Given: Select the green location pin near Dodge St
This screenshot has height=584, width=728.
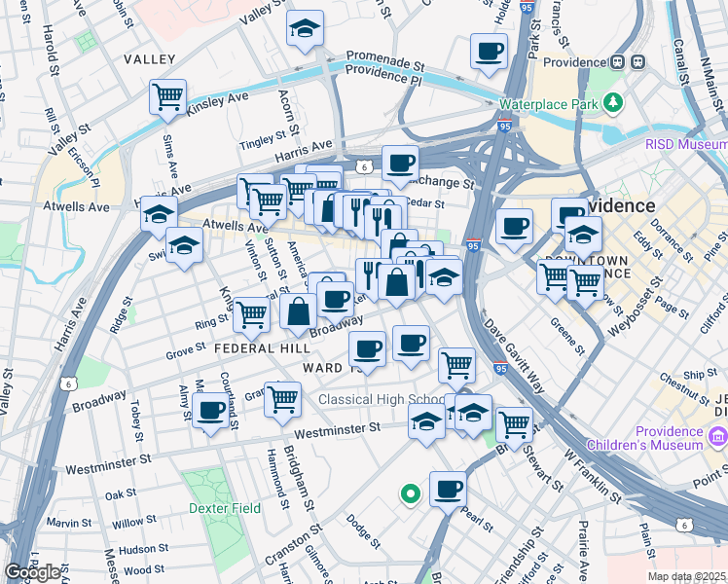Looking at the screenshot, I should click(x=411, y=494).
